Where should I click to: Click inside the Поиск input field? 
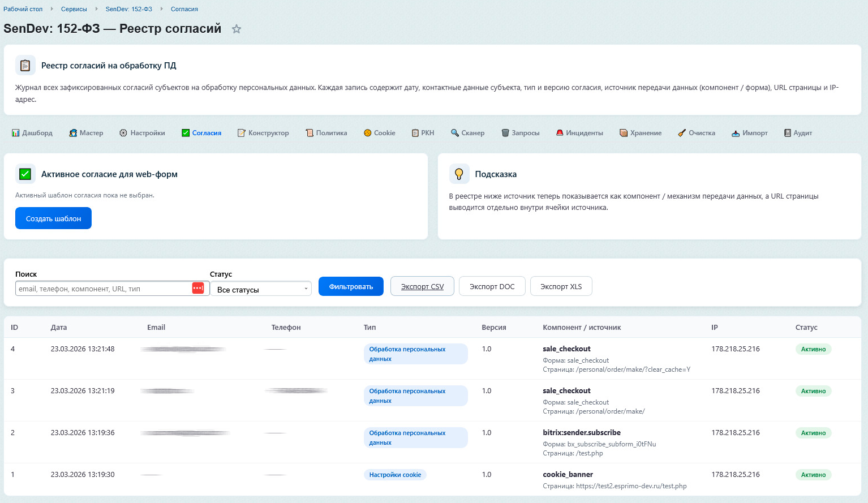[x=102, y=289]
